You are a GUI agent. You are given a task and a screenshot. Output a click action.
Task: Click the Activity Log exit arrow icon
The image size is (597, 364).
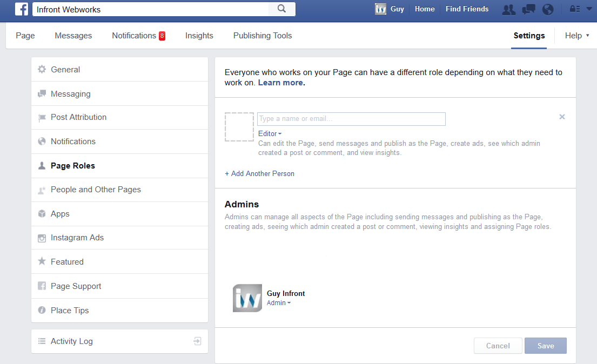[x=197, y=341]
